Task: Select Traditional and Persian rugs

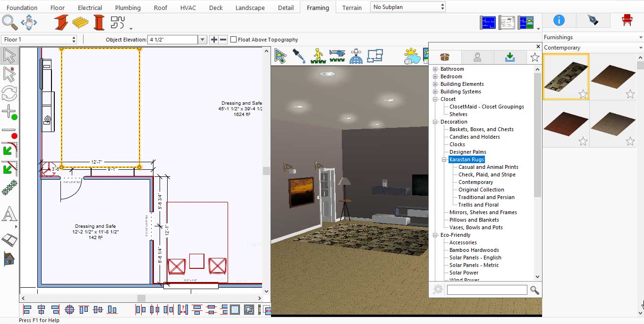Action: tap(486, 197)
